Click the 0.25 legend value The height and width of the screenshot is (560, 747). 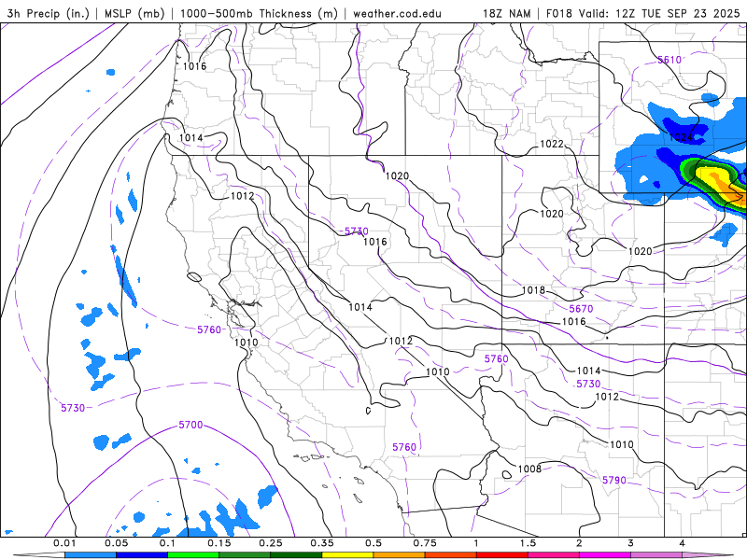[x=271, y=543]
